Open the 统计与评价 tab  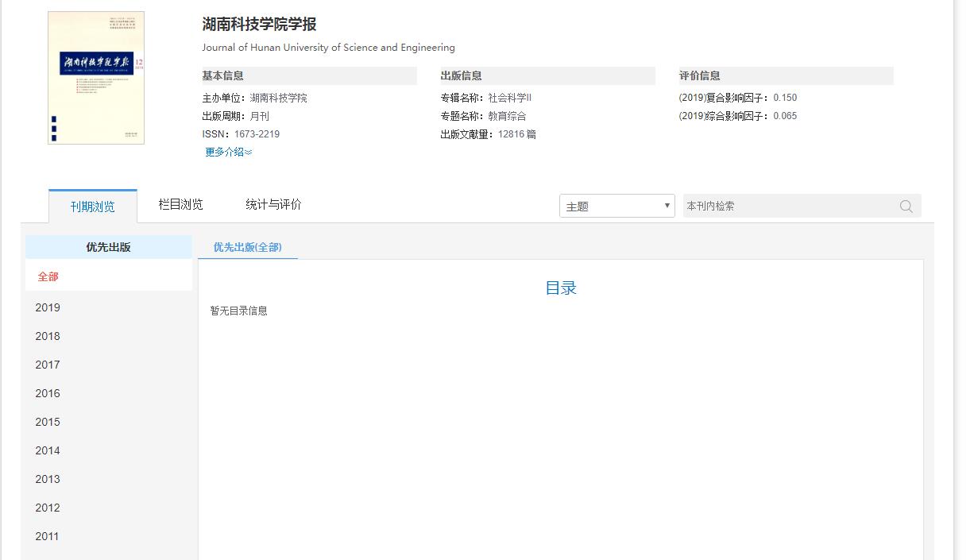click(x=273, y=205)
